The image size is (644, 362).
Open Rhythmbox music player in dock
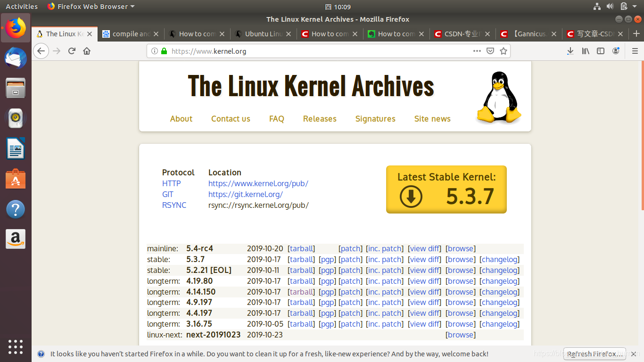pos(16,118)
